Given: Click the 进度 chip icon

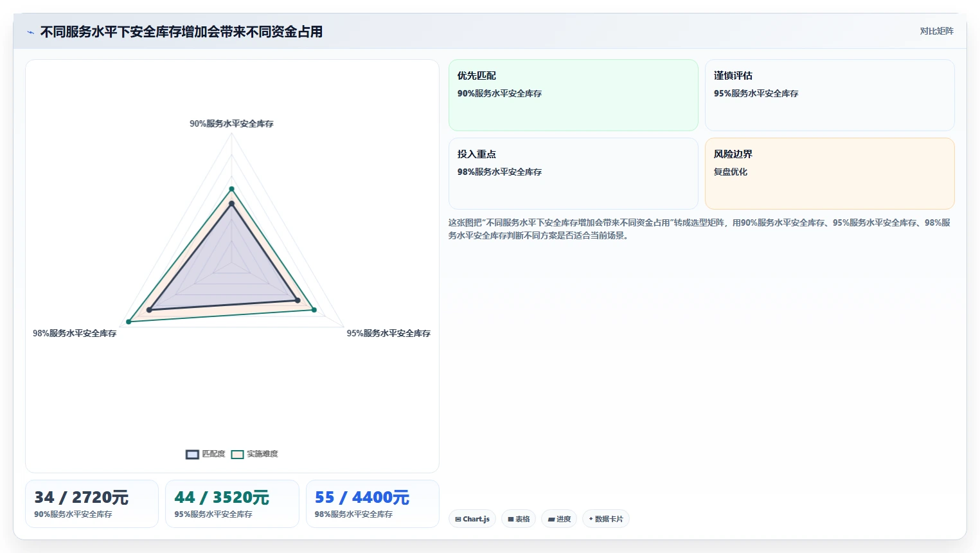Looking at the screenshot, I should [x=551, y=519].
